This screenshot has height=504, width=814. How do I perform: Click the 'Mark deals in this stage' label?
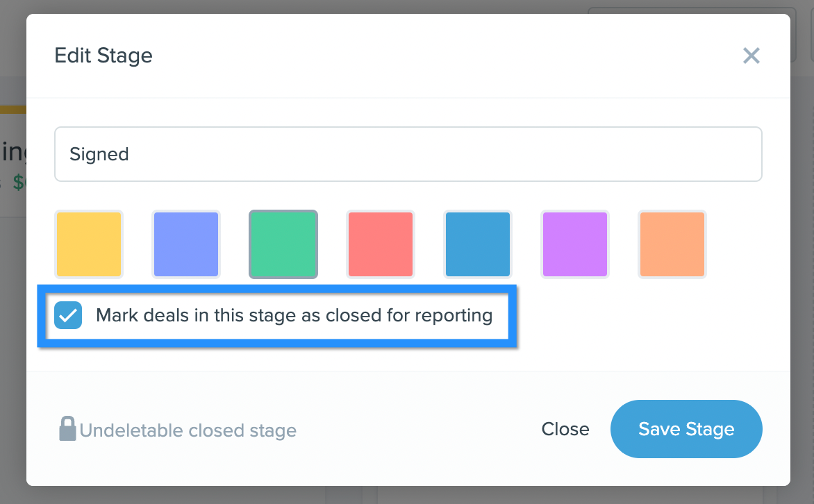point(294,315)
